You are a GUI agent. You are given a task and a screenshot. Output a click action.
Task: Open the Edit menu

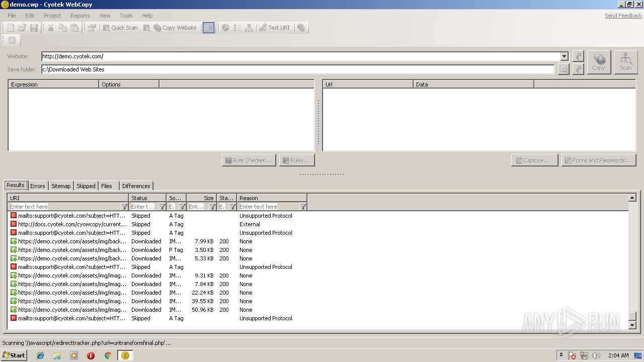tap(30, 16)
